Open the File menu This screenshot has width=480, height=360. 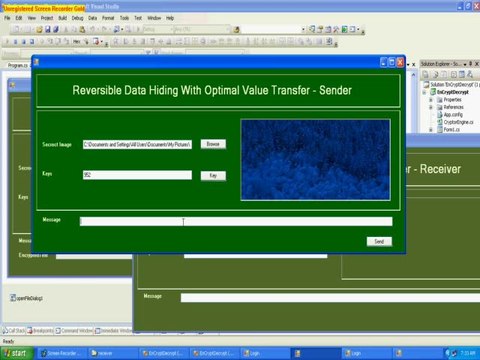pos(7,18)
